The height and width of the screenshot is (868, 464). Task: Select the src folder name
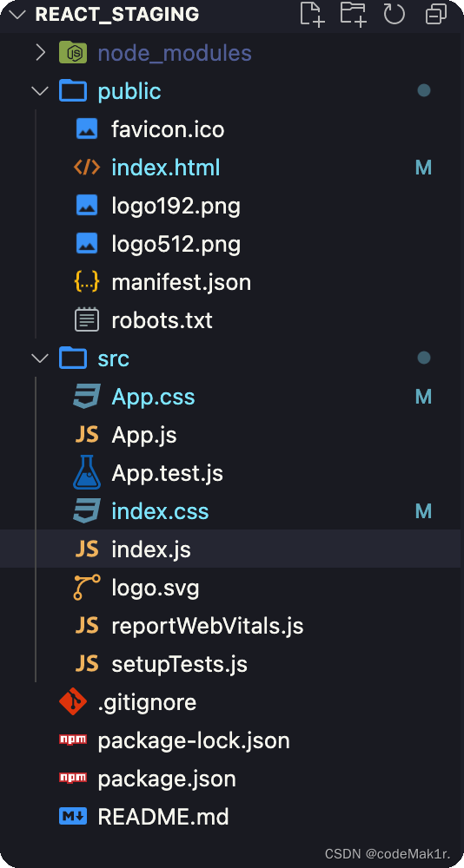[113, 358]
